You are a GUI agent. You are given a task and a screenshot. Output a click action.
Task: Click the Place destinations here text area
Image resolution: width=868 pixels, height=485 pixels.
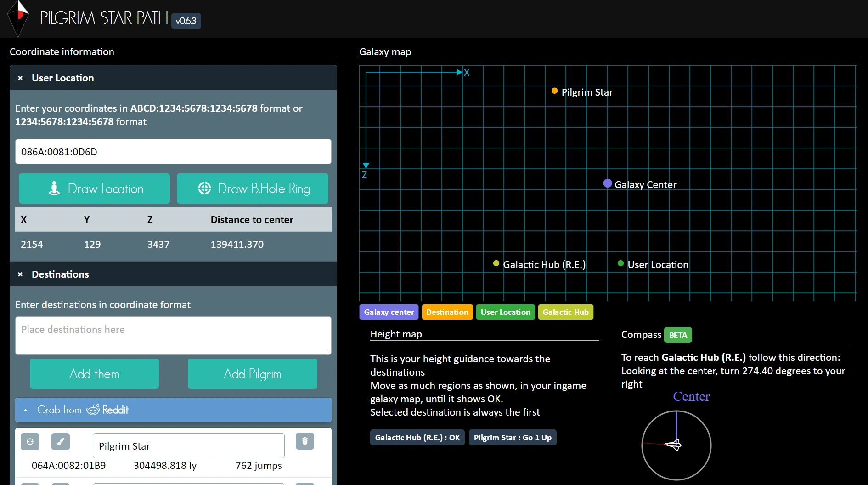[x=173, y=336]
